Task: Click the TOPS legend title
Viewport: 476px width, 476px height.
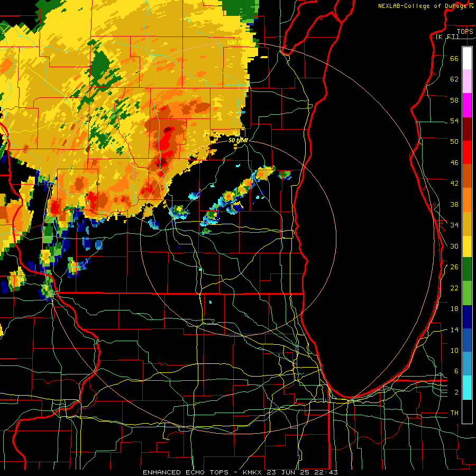Action: (x=465, y=31)
